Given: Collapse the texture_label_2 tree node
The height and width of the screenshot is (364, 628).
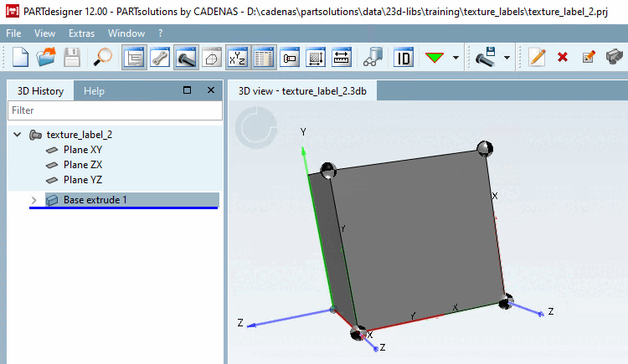Looking at the screenshot, I should coord(18,135).
